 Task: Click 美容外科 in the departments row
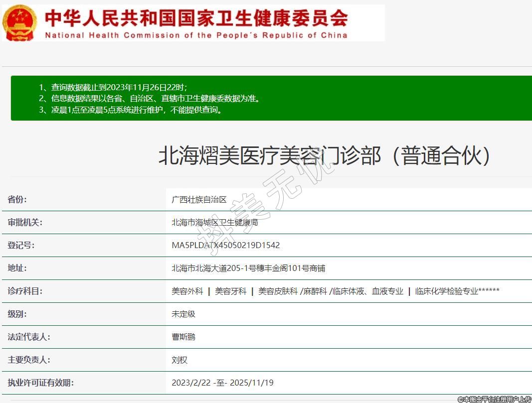187,291
